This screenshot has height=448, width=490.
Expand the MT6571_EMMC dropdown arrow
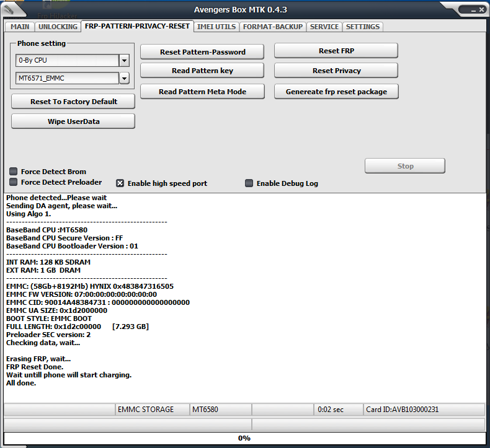(x=125, y=78)
